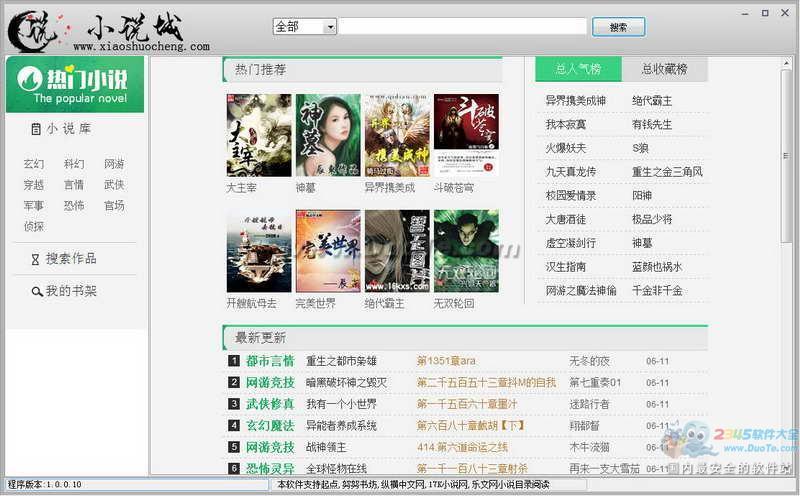
Task: Select the 言情 category
Action: (x=74, y=185)
